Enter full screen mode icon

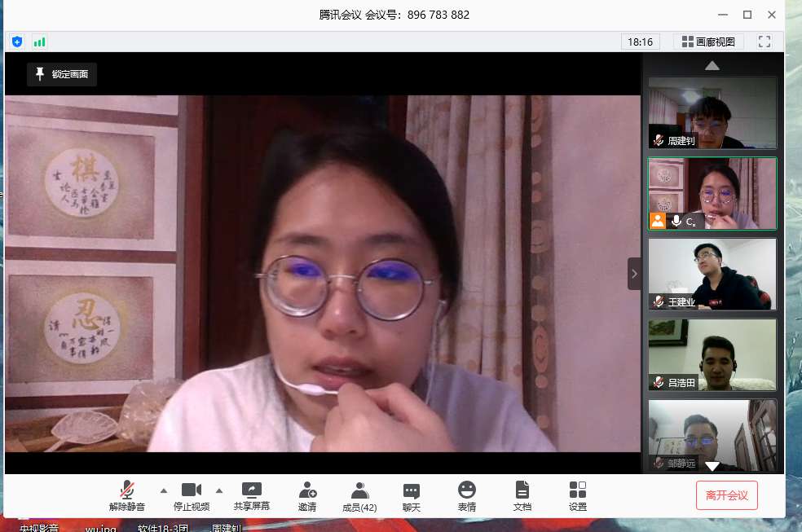[x=765, y=42]
